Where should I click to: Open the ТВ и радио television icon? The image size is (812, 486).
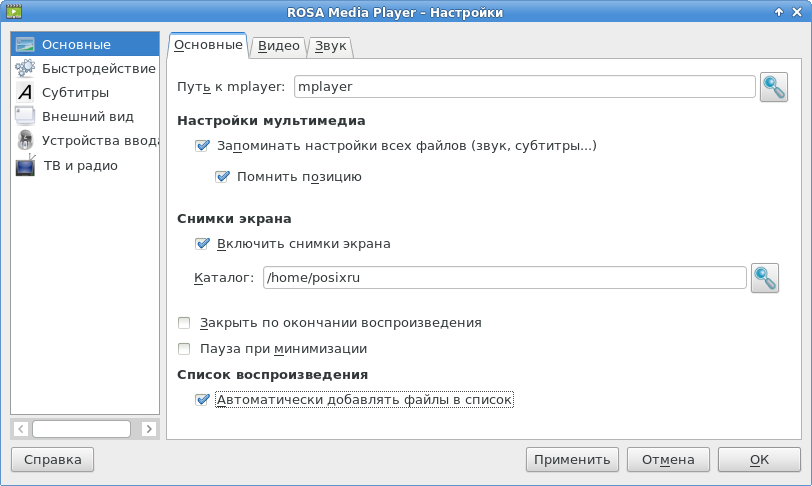[x=25, y=165]
